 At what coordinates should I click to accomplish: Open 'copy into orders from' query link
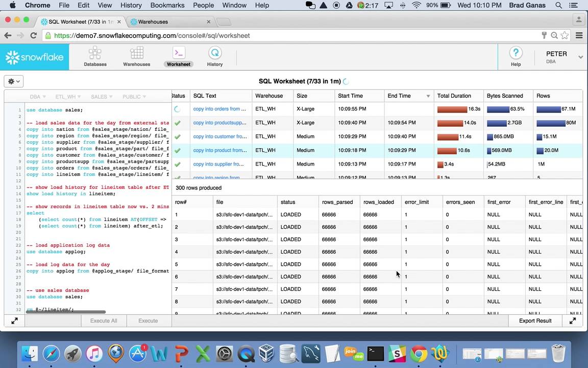[220, 109]
